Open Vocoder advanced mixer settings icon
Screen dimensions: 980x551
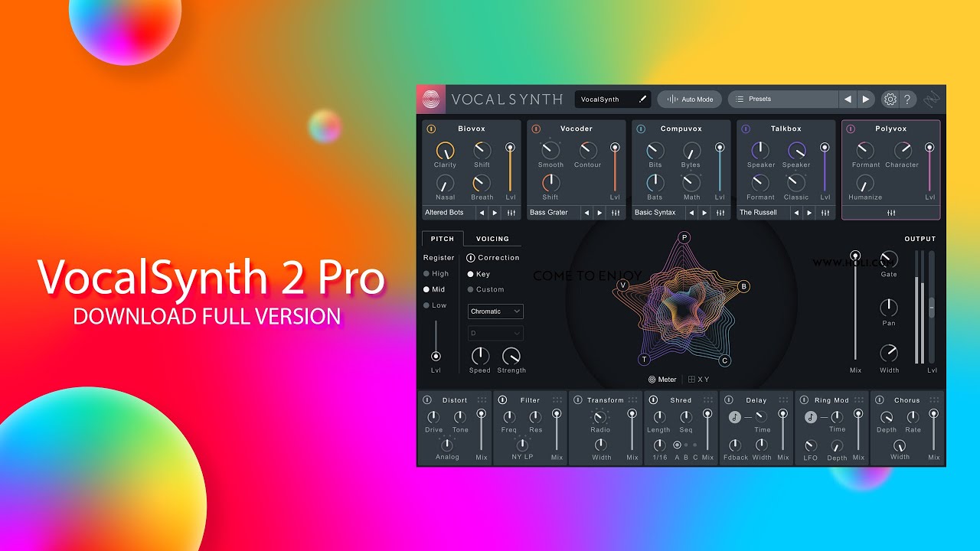616,213
